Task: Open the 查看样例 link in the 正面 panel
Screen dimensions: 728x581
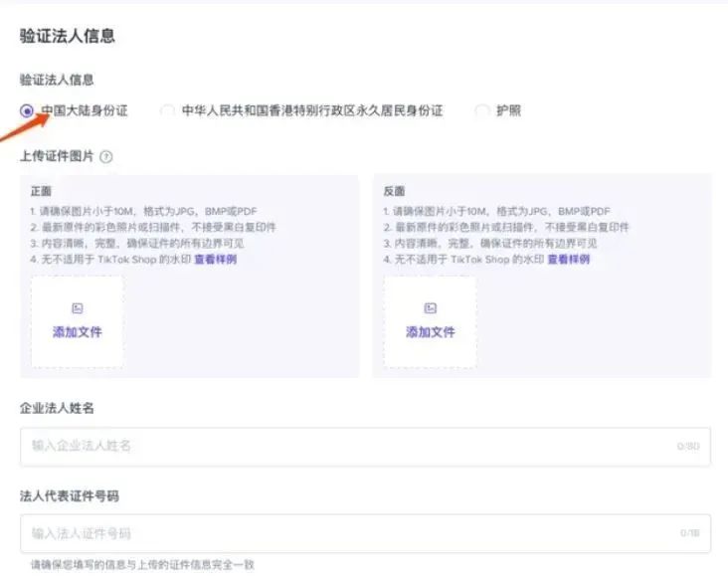Action: 215,260
